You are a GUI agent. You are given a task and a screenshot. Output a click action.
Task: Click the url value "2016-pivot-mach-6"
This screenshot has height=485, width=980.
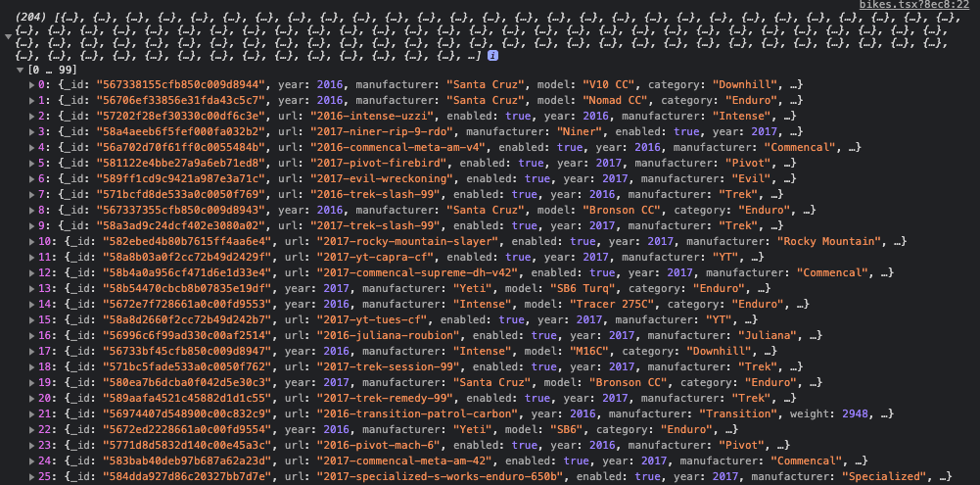(378, 444)
